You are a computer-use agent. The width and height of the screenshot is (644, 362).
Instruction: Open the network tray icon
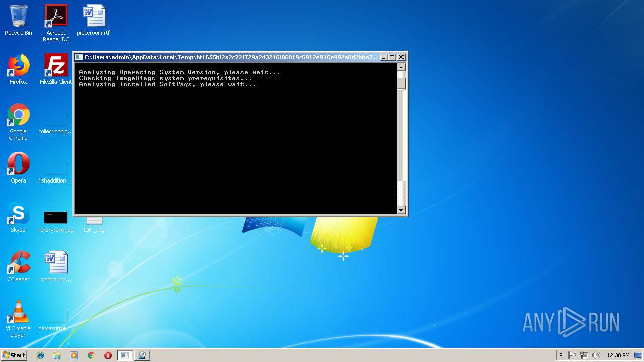(x=584, y=355)
